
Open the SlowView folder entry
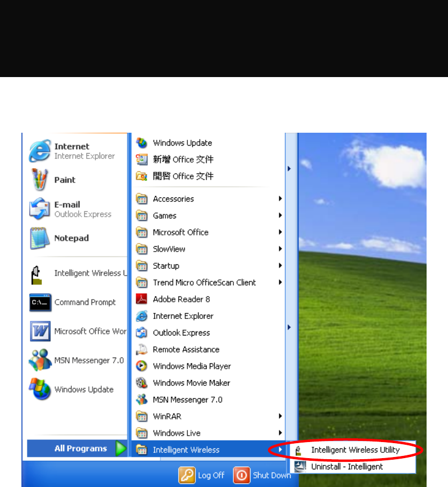208,249
